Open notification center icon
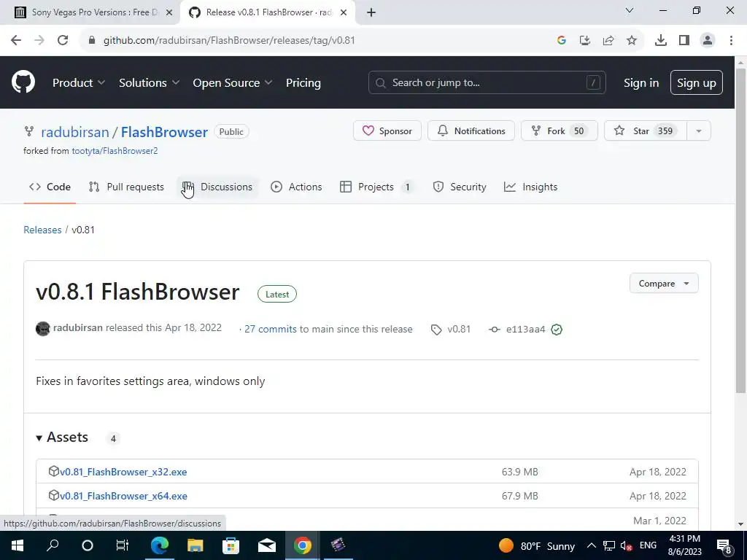The height and width of the screenshot is (560, 747). (x=724, y=546)
